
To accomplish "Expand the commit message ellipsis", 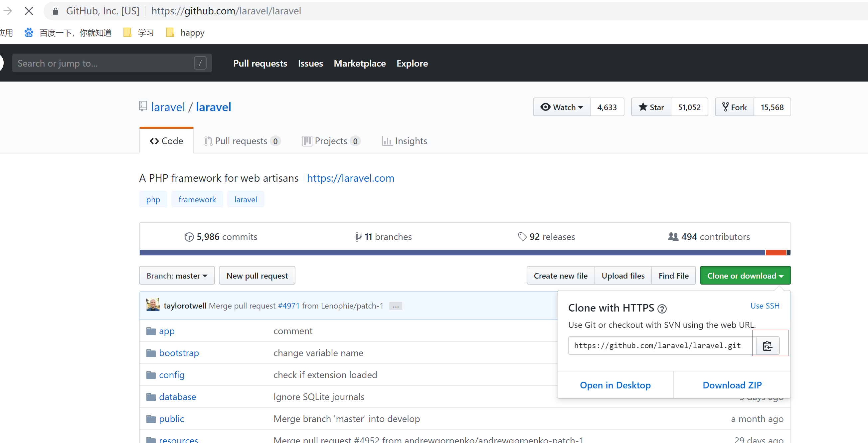I will [396, 306].
